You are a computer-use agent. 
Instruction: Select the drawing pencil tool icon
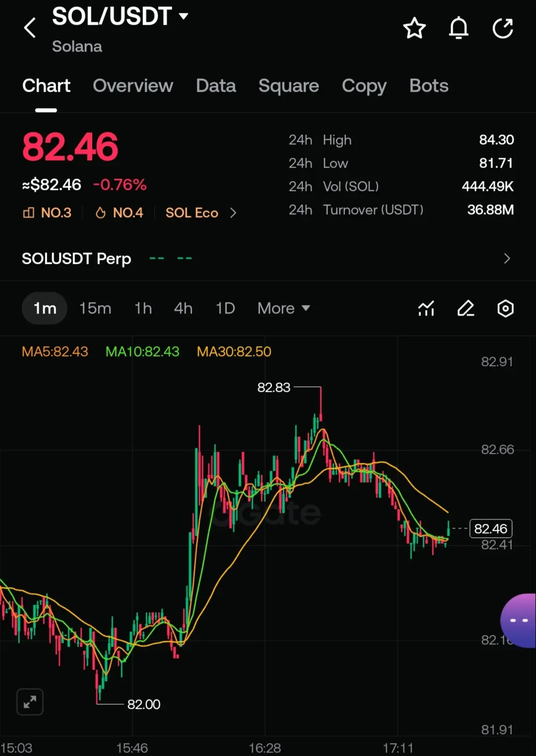(466, 309)
